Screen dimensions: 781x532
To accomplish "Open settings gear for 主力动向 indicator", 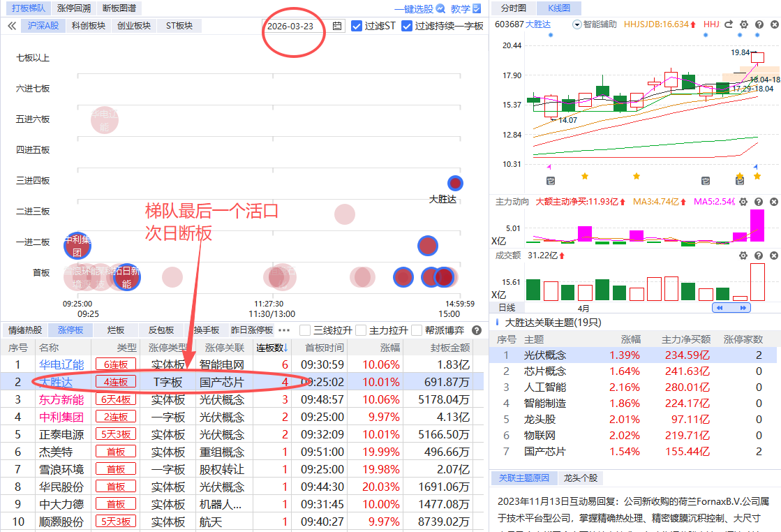I will 743,202.
